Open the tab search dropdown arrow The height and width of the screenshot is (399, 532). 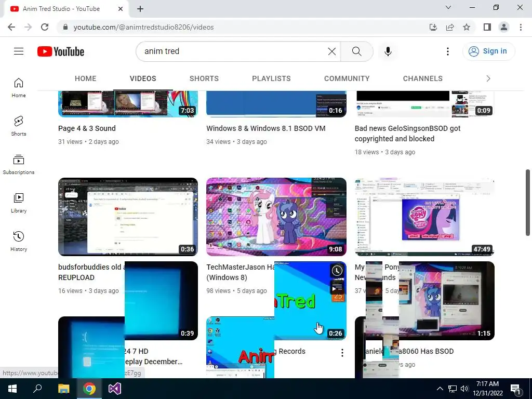point(448,7)
